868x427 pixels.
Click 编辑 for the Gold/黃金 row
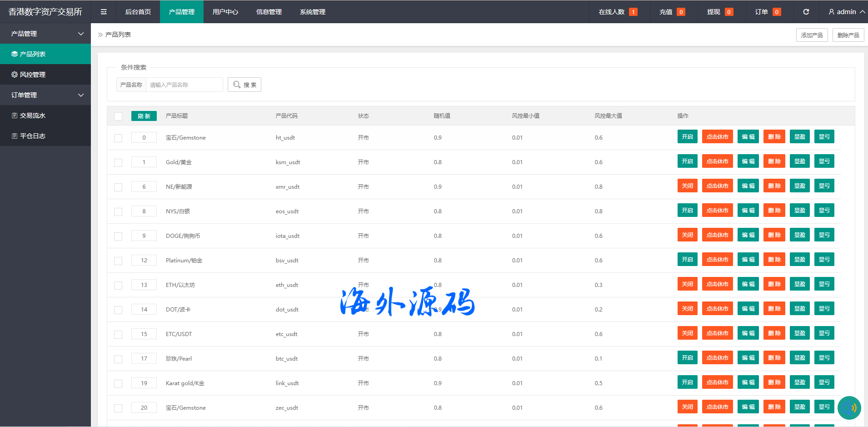[748, 161]
